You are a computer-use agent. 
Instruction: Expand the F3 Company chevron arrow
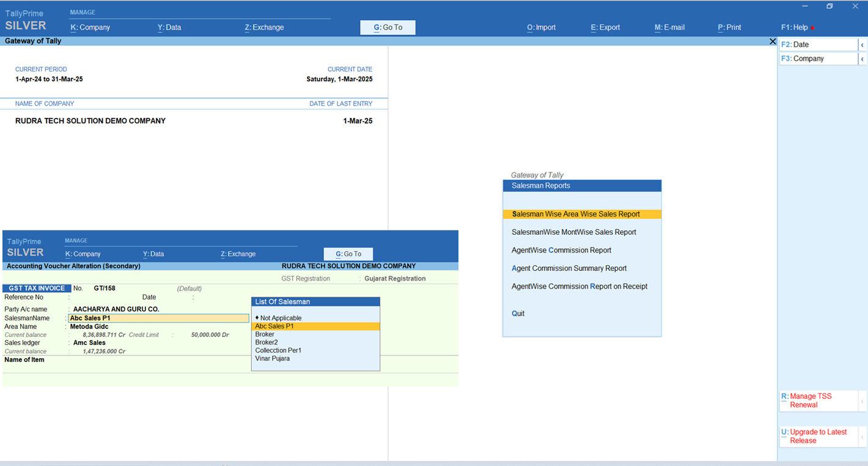tap(862, 59)
